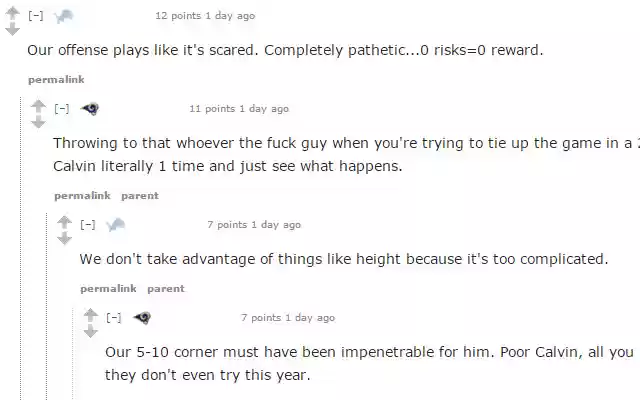Collapse the "We don't take advantage" comment thread
The height and width of the screenshot is (400, 640).
point(86,225)
